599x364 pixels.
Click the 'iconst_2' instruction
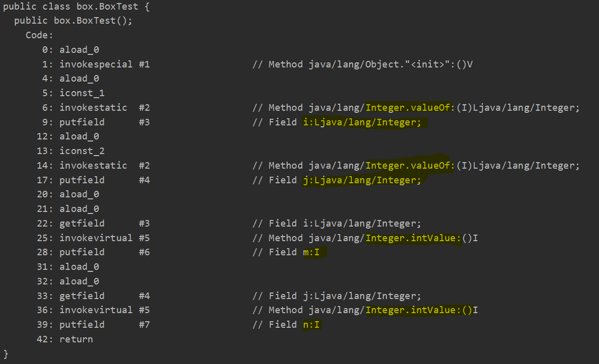[82, 151]
